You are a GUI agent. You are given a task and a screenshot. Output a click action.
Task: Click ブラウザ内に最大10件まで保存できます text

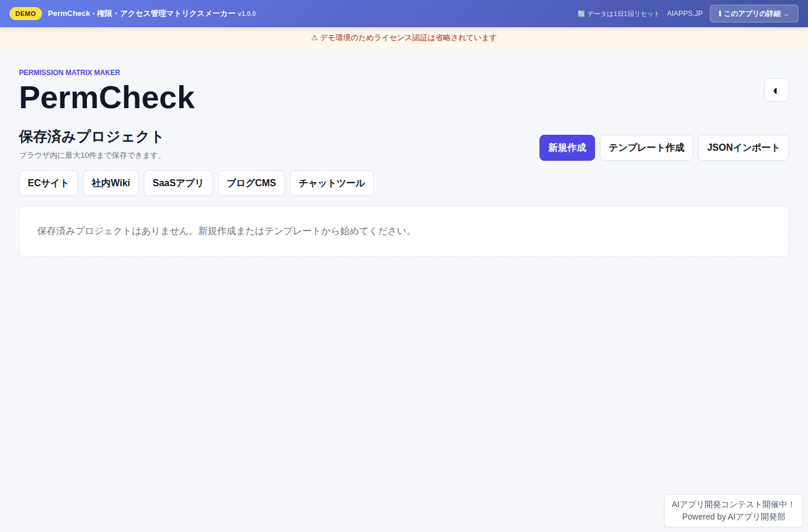(x=92, y=155)
